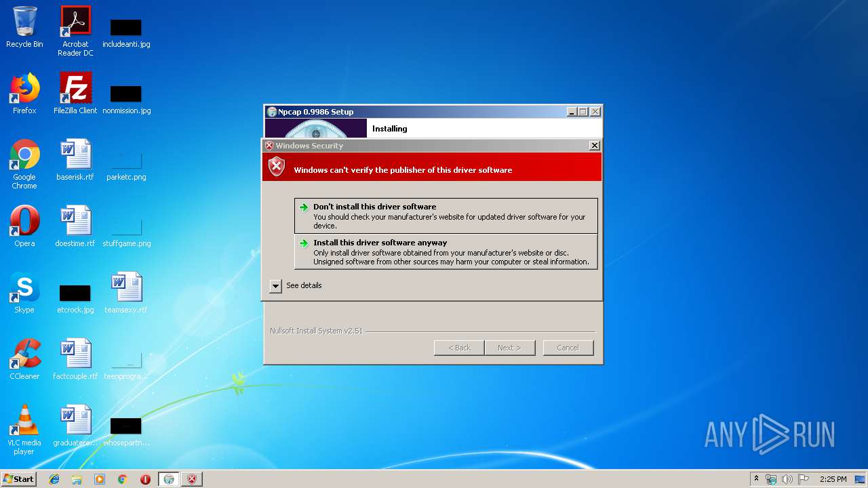Open Acrobat Reader DC shortcut
Viewport: 868px width, 488px height.
tap(75, 30)
